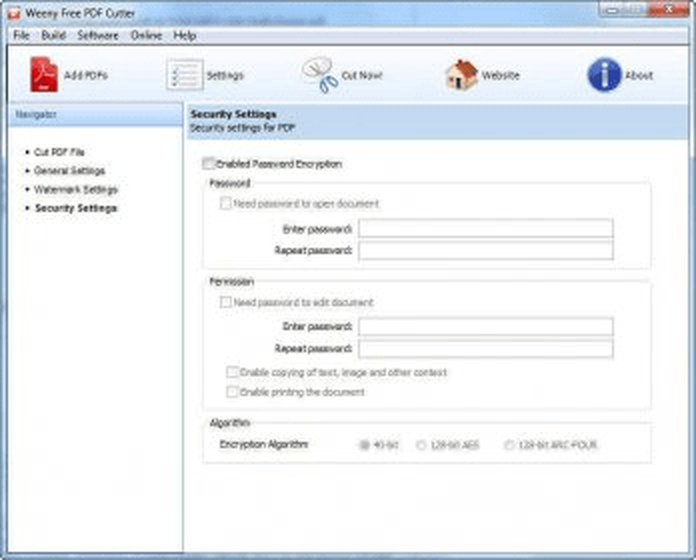Click the Cut Now scissors icon

320,75
